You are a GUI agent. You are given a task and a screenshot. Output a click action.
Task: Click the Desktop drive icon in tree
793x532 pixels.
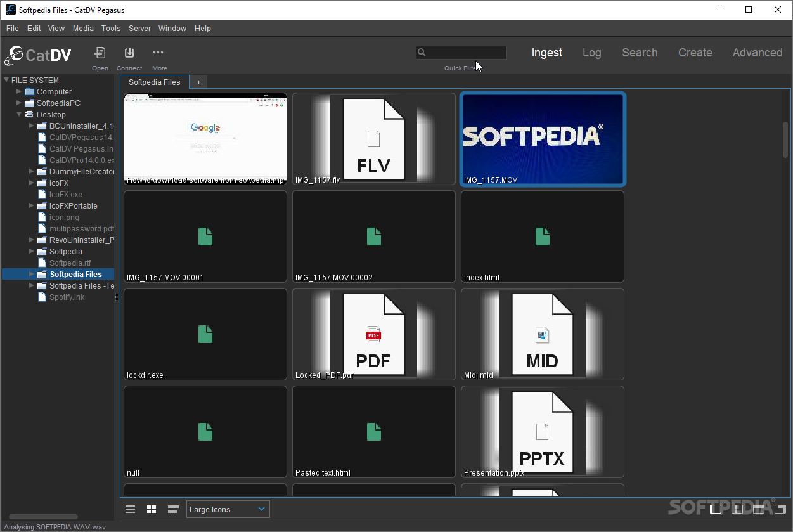[29, 114]
